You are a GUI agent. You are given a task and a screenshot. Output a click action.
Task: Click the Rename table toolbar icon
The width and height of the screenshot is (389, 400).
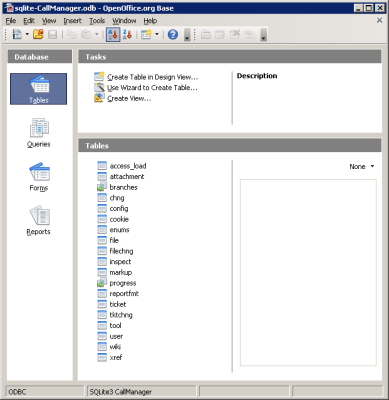[x=249, y=34]
